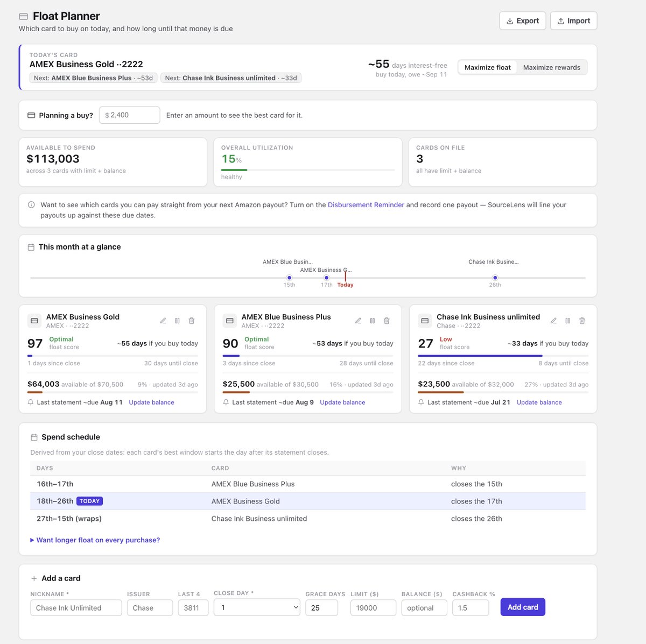Click the Chase Ink days-since-close progress bar
The height and width of the screenshot is (644, 646).
pyautogui.click(x=503, y=356)
